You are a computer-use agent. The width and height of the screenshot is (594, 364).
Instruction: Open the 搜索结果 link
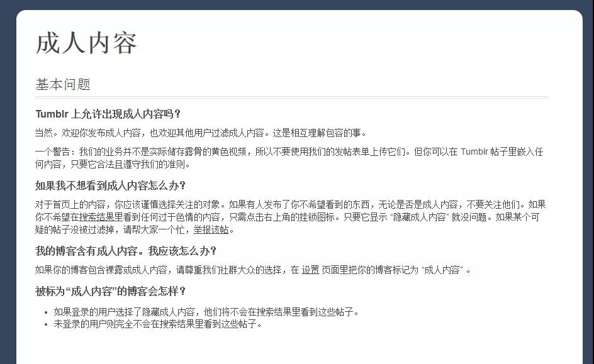97,217
